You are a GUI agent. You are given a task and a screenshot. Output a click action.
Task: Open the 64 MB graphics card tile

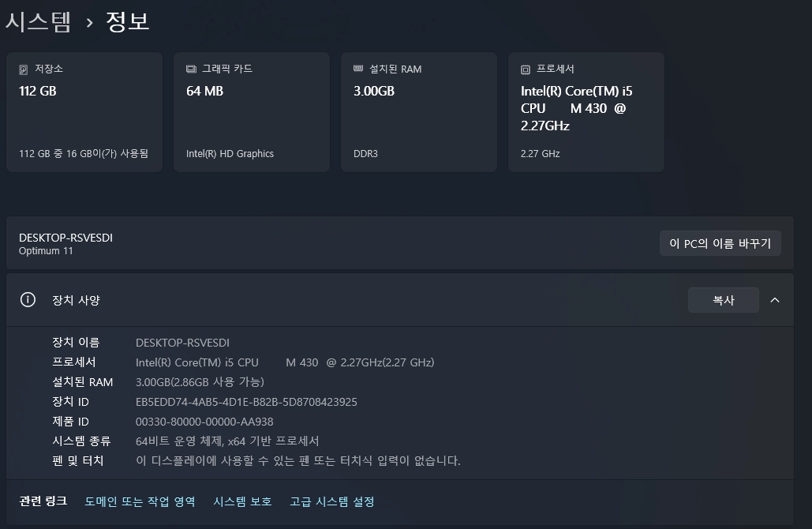click(x=252, y=112)
